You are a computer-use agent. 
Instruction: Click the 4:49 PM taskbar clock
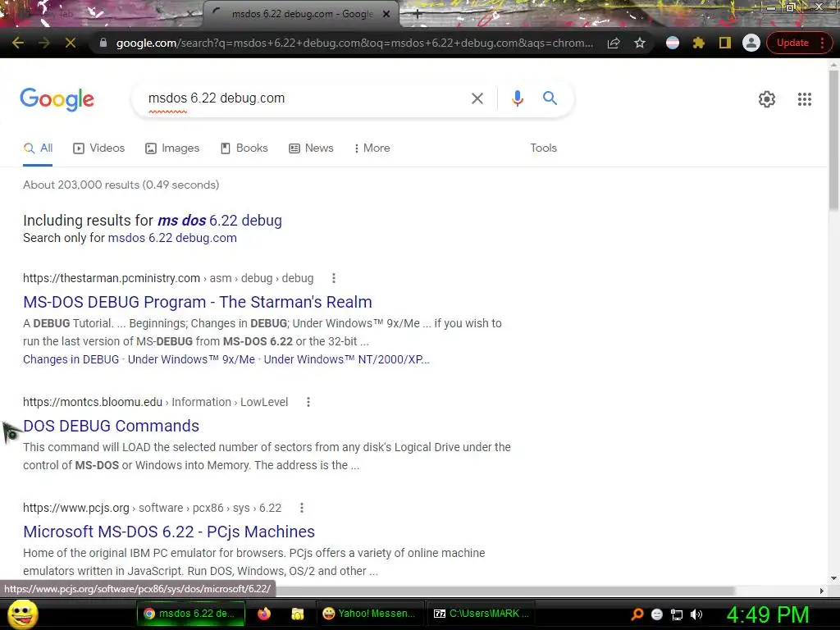[x=767, y=614]
